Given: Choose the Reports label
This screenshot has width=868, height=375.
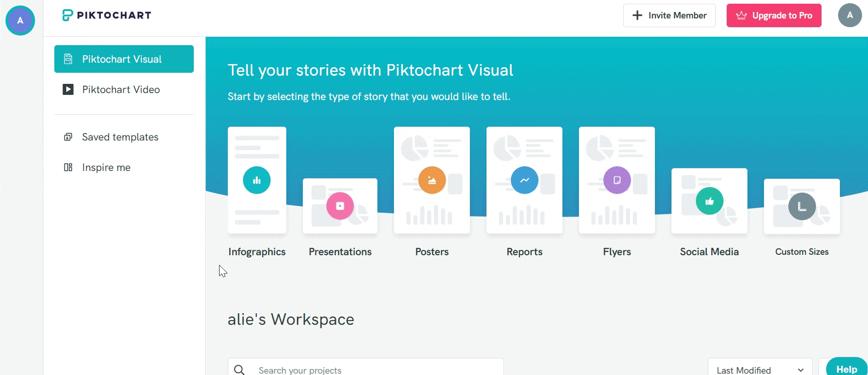Looking at the screenshot, I should tap(524, 252).
